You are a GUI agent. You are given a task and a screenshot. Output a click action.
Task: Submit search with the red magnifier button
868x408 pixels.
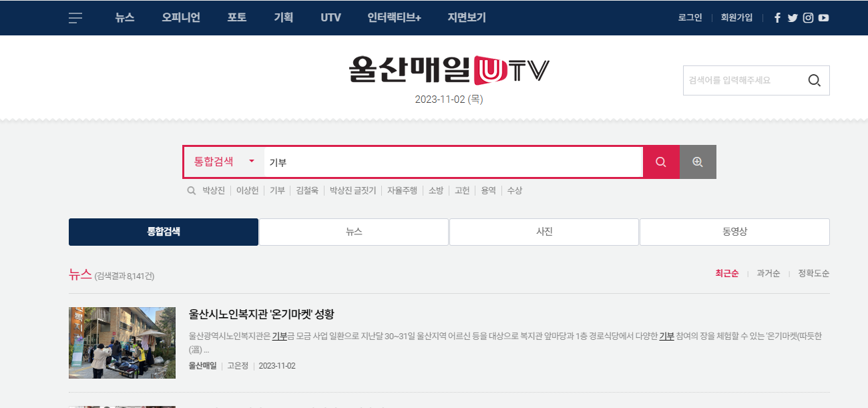point(661,162)
